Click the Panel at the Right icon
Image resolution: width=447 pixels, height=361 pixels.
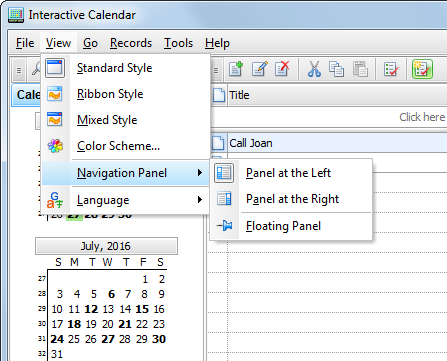click(224, 199)
